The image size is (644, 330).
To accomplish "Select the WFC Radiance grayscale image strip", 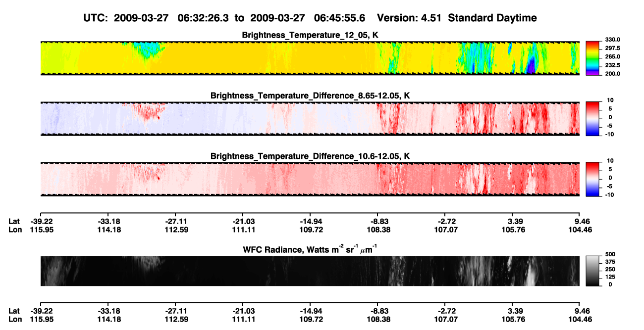I will 310,271.
